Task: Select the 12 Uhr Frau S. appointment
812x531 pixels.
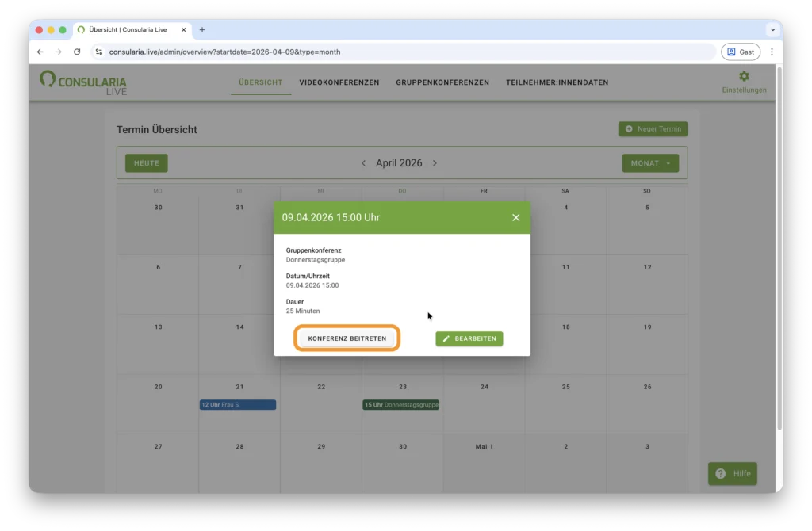Action: pyautogui.click(x=237, y=405)
